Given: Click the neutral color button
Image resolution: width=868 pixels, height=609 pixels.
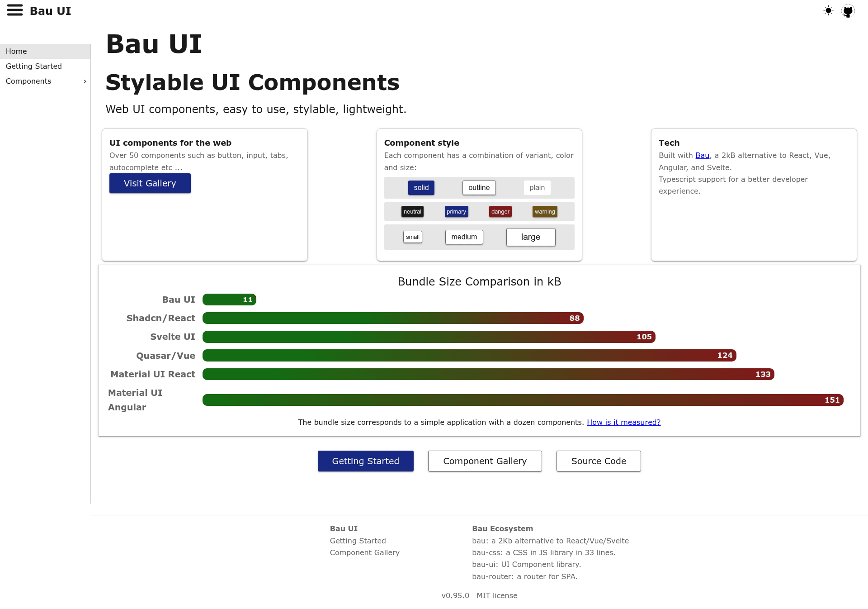Looking at the screenshot, I should click(x=412, y=212).
